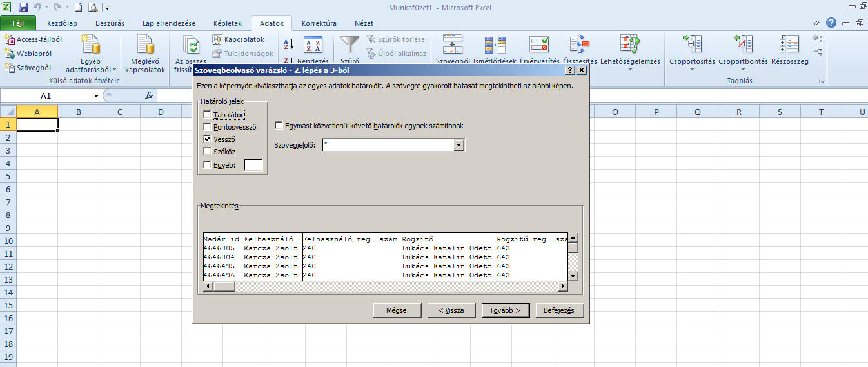Enable the Egyéb delimiter checkbox
The width and height of the screenshot is (868, 367).
coord(207,164)
